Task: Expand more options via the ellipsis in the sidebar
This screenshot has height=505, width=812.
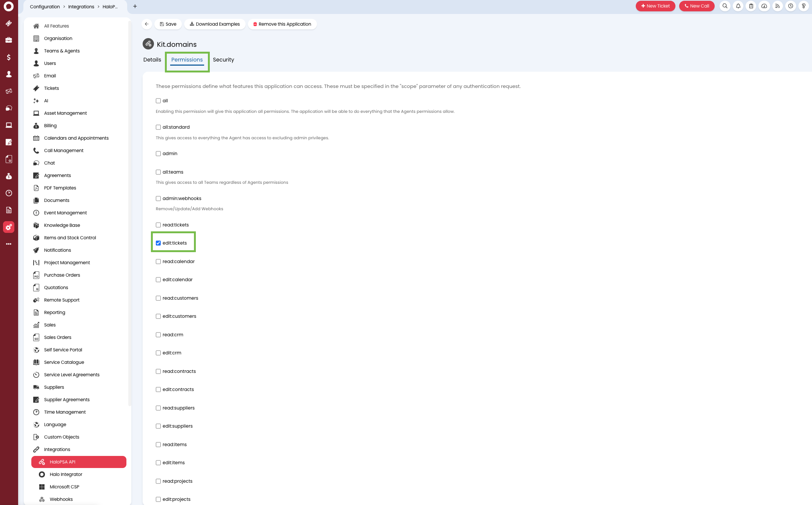Action: (9, 244)
